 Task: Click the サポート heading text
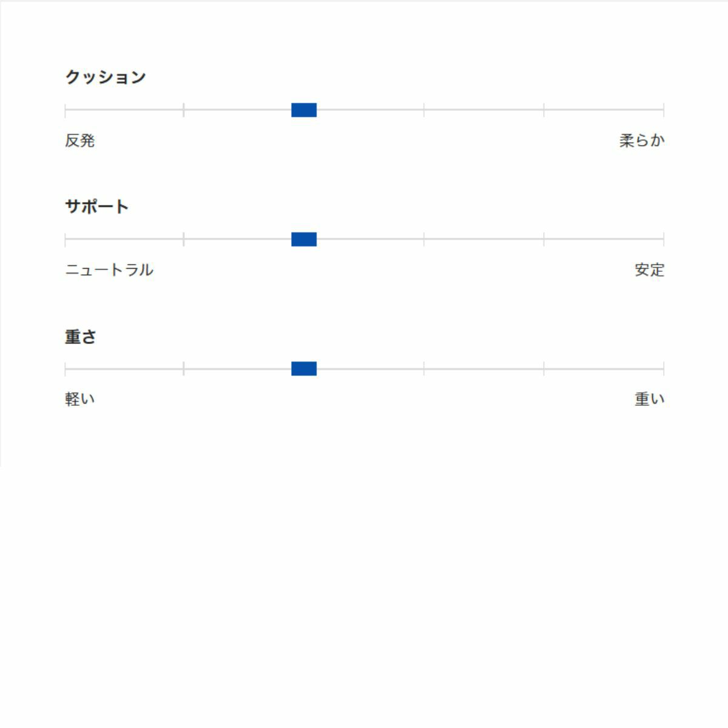coord(97,207)
